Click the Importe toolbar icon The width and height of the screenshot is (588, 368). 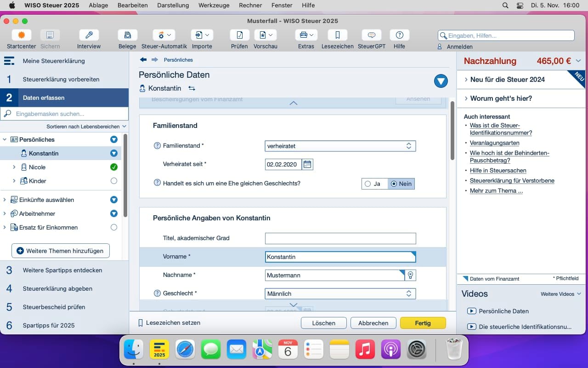[202, 35]
